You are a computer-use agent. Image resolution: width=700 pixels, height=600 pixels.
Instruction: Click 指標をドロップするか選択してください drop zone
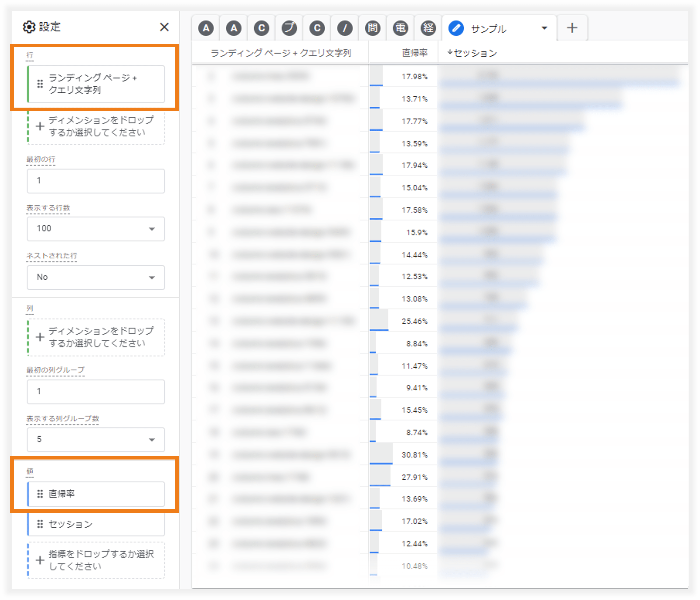[x=96, y=561]
